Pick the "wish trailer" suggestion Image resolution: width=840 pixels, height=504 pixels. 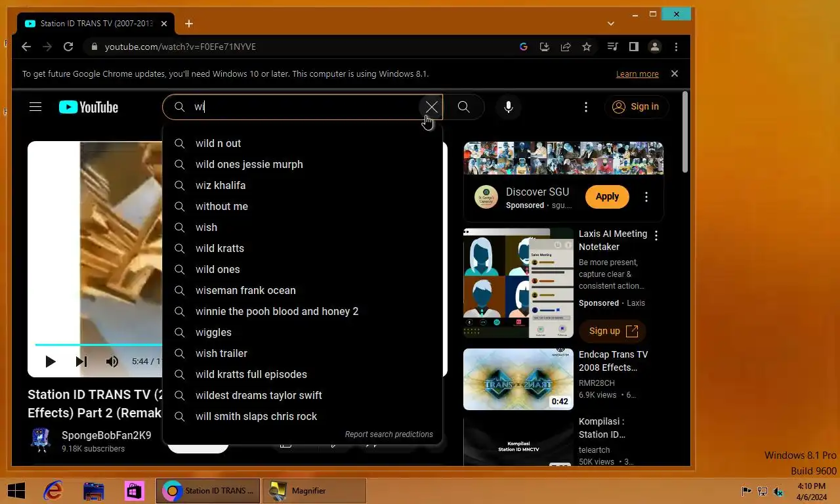[303, 353]
